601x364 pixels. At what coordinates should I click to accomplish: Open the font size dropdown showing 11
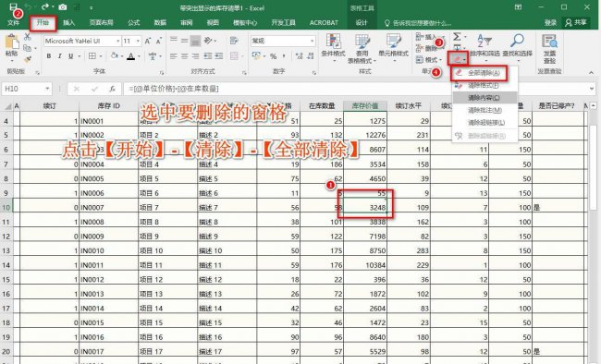(138, 41)
